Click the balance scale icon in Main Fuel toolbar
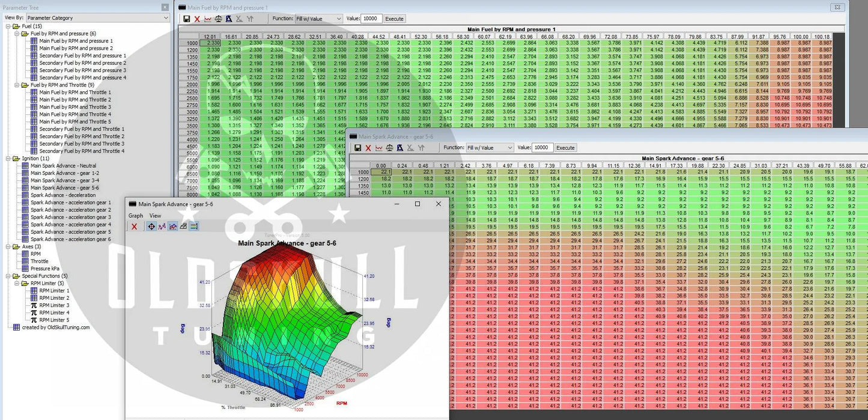Screen dimensions: 868x420 218,19
